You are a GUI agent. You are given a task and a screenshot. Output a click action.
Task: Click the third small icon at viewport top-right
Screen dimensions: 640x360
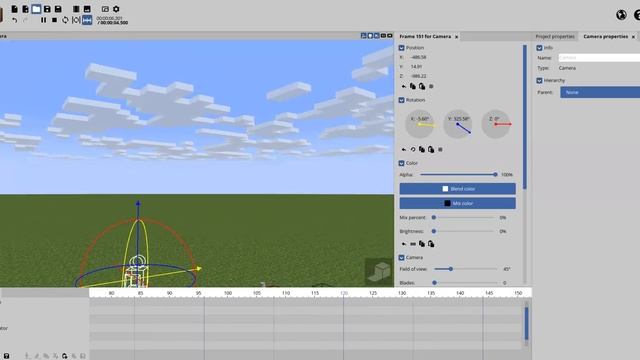376,36
